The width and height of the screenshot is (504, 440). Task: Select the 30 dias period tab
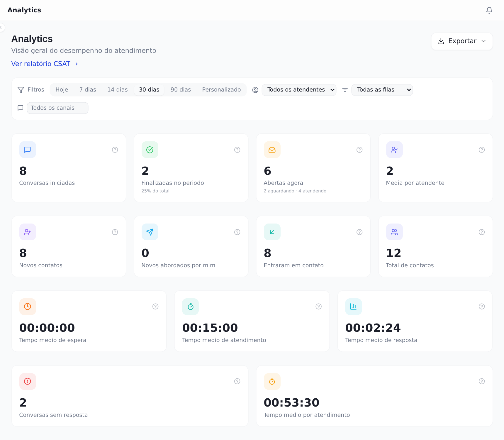point(149,90)
